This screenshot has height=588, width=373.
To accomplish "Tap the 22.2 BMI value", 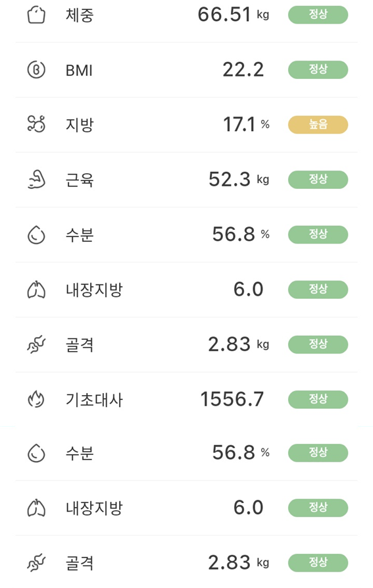I will [243, 70].
